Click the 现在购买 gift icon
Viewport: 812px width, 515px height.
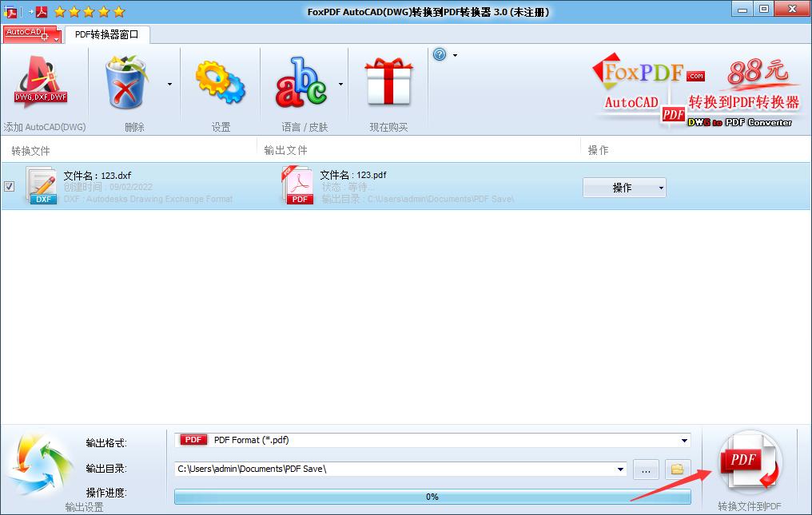[388, 82]
